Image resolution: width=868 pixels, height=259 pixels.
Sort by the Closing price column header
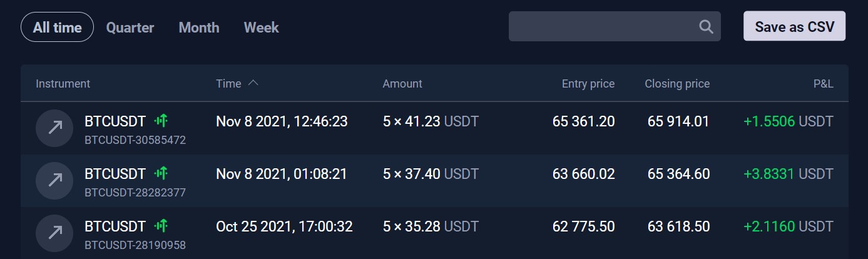click(677, 83)
